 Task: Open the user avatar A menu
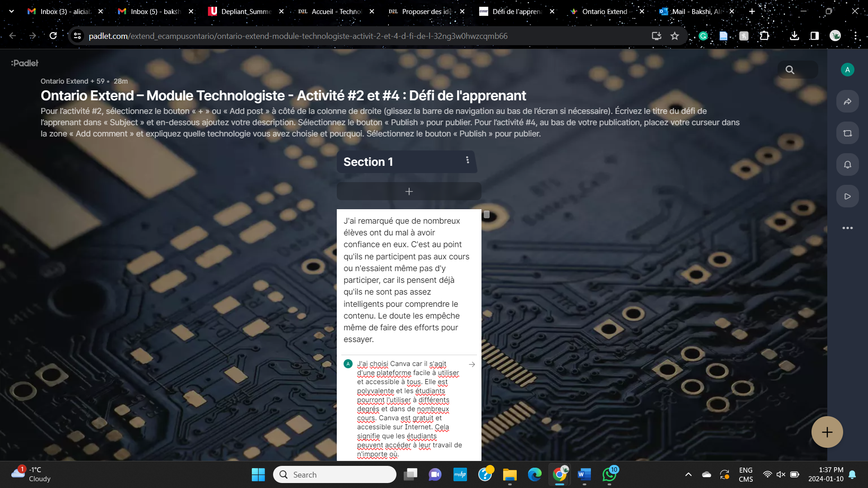tap(847, 70)
